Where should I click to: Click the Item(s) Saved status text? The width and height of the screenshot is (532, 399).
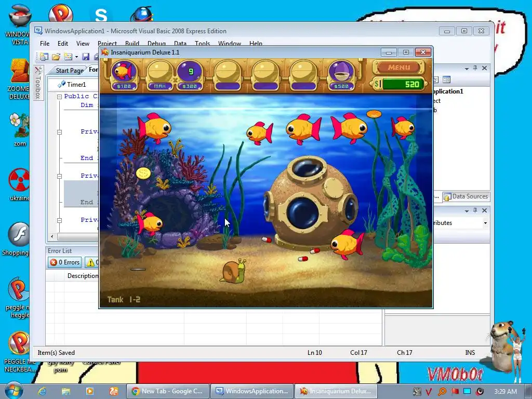[x=56, y=353]
